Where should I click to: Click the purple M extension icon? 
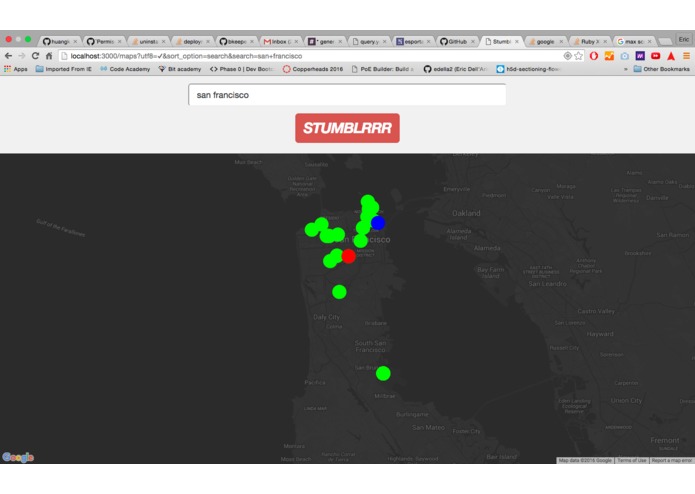point(640,56)
